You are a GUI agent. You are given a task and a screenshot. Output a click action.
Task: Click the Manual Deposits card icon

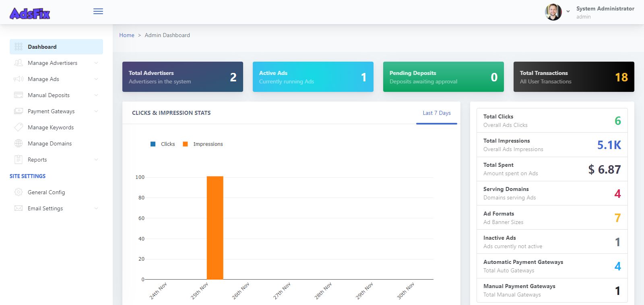[x=19, y=95]
